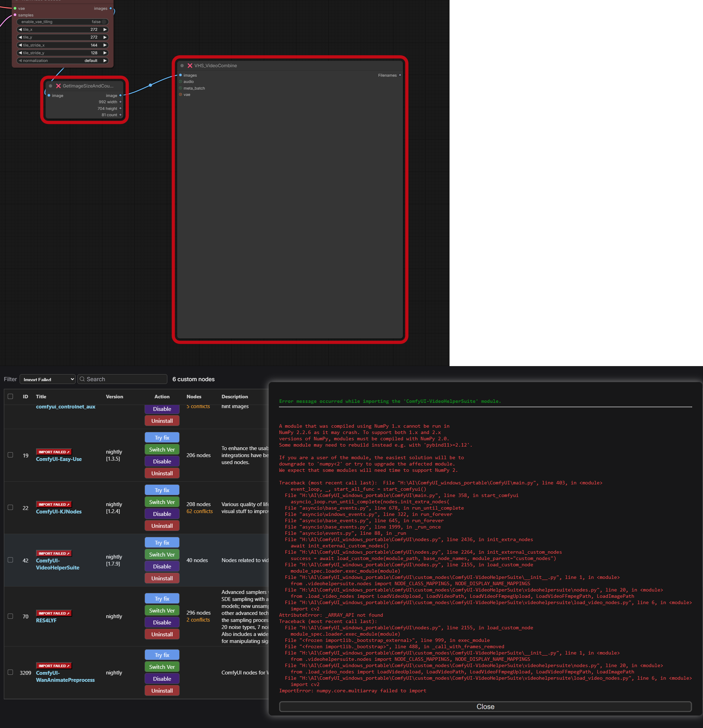Sort by the Nodes column header
Viewport: 703px width, 728px height.
pos(194,397)
